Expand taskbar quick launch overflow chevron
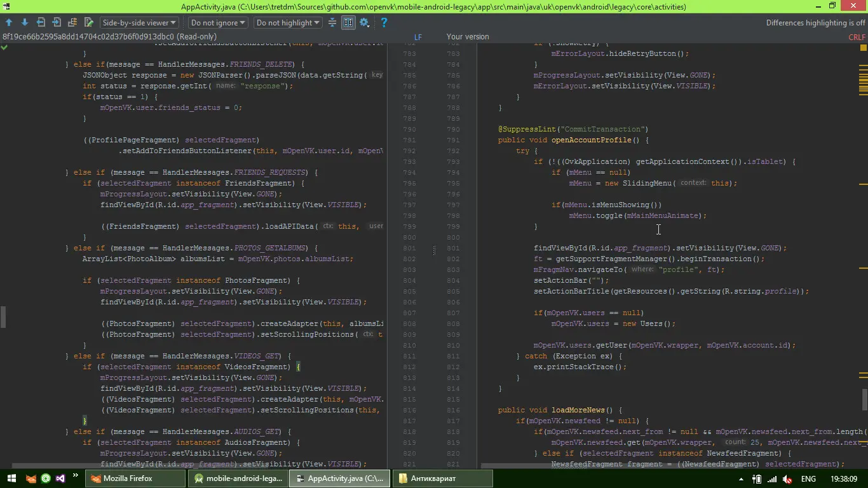This screenshot has width=868, height=488. click(76, 475)
